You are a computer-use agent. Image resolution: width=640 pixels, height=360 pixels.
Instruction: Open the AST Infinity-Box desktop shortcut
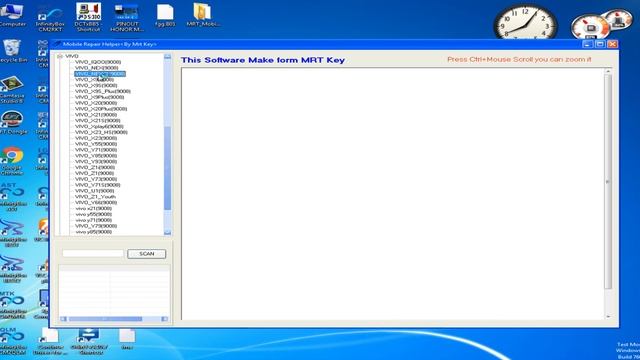[12, 197]
